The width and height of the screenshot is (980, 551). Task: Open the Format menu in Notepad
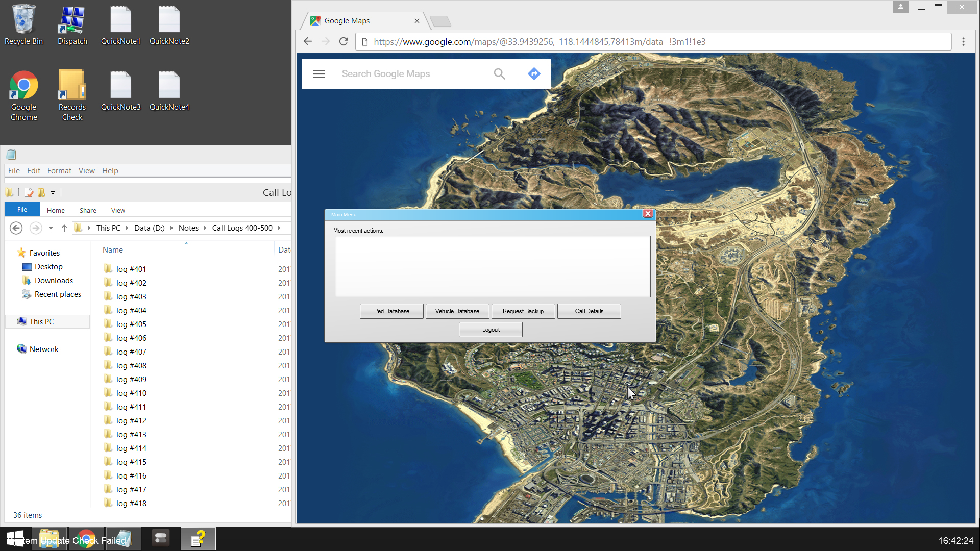point(59,171)
